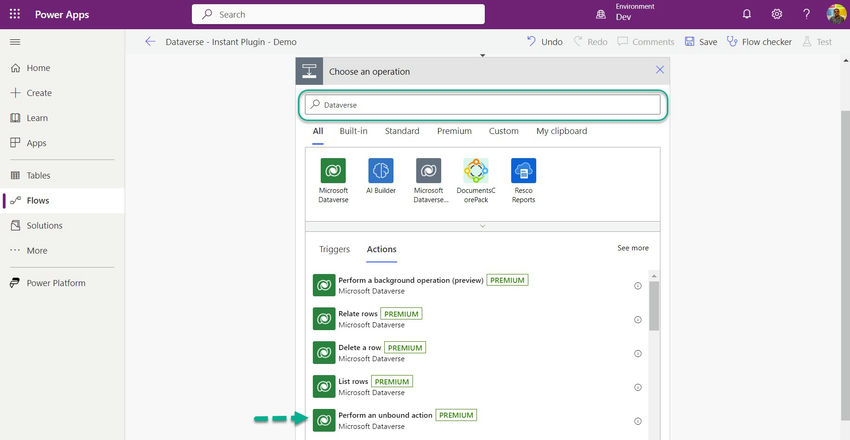The image size is (850, 440).
Task: Switch to the Standard tab
Action: [x=402, y=131]
